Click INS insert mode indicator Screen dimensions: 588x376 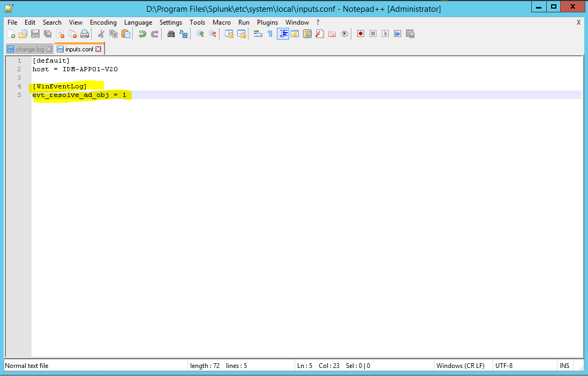[x=564, y=365]
